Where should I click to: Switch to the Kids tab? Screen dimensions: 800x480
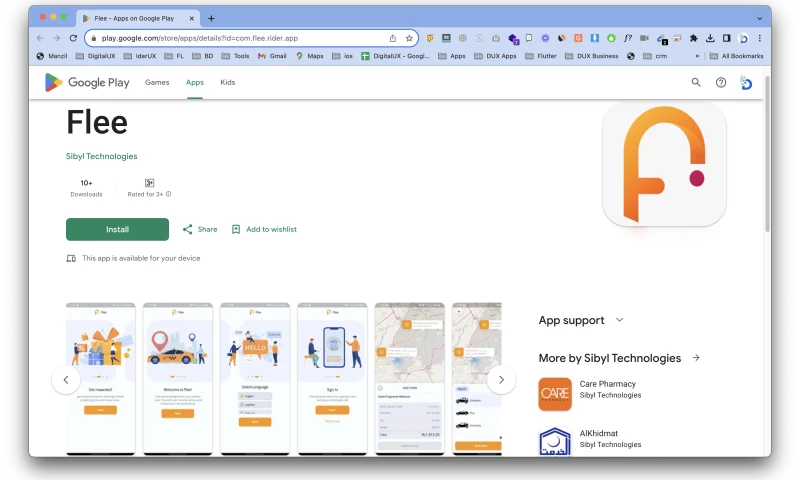point(227,83)
